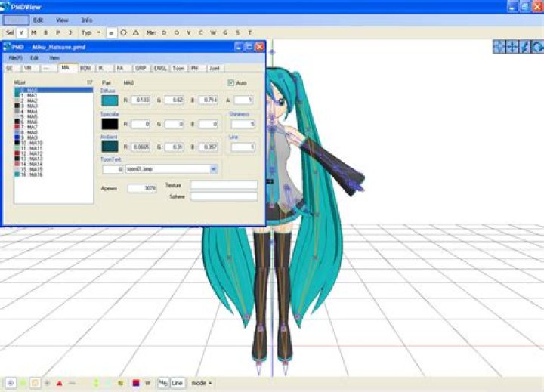Open the Edit menu in PMD editor window

tap(34, 58)
